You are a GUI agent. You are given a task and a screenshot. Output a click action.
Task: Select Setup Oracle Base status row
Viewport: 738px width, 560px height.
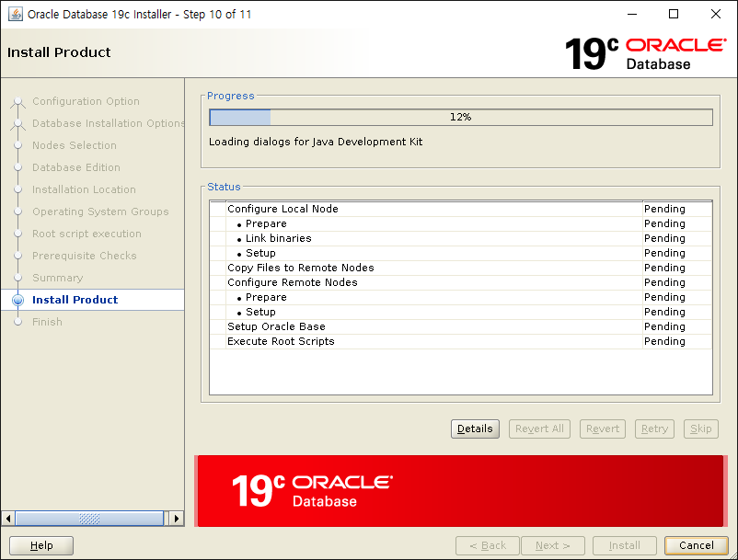[x=461, y=326]
